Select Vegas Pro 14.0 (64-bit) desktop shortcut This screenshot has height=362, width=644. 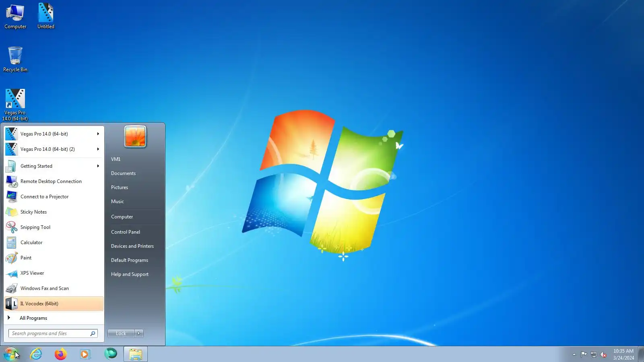[x=15, y=105]
